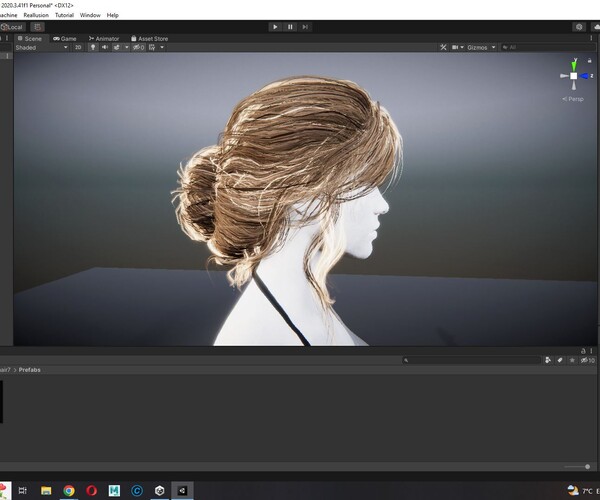Search by Label tag icon in Project
600x500 pixels.
tap(560, 360)
